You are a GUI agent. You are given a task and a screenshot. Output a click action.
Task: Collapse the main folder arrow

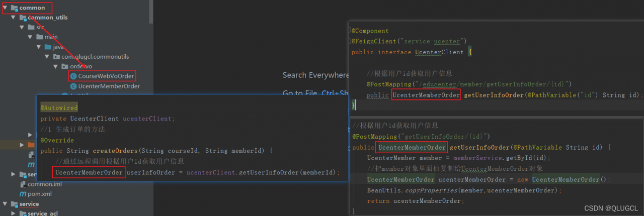click(31, 37)
